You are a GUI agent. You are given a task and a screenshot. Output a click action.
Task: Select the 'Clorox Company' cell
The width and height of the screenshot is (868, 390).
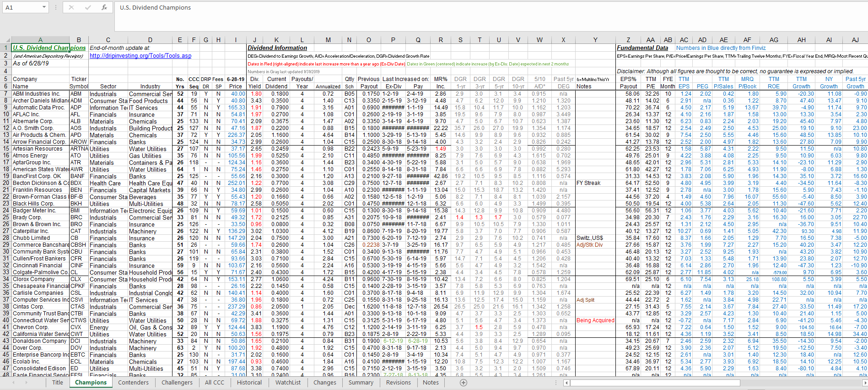[x=40, y=279]
